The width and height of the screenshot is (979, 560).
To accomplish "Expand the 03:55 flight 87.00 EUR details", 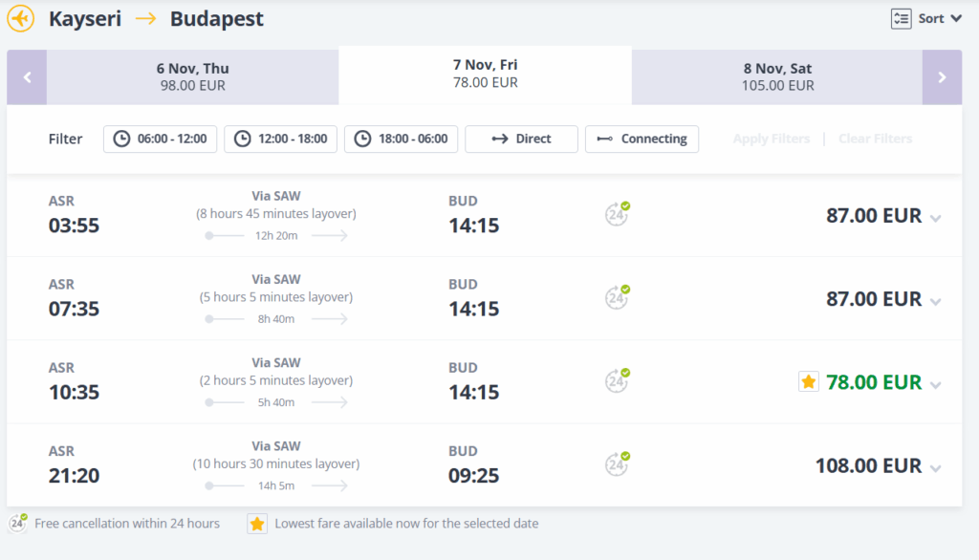I will coord(935,218).
